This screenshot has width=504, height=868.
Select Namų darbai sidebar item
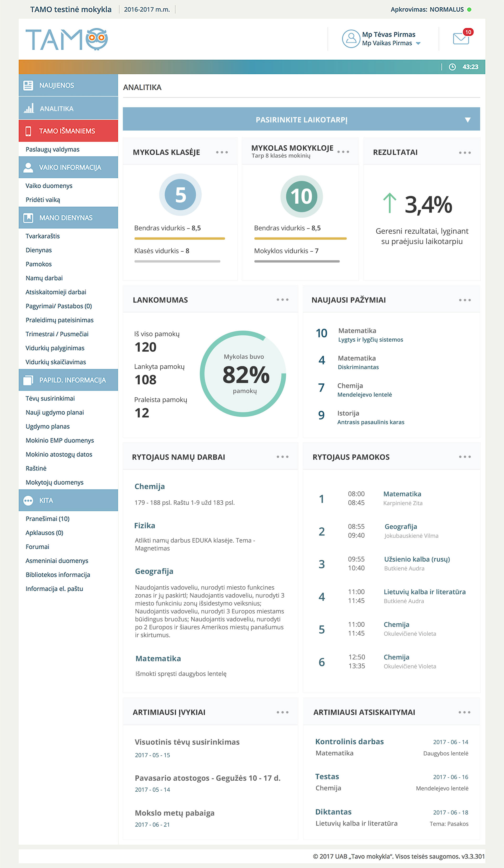tap(44, 278)
